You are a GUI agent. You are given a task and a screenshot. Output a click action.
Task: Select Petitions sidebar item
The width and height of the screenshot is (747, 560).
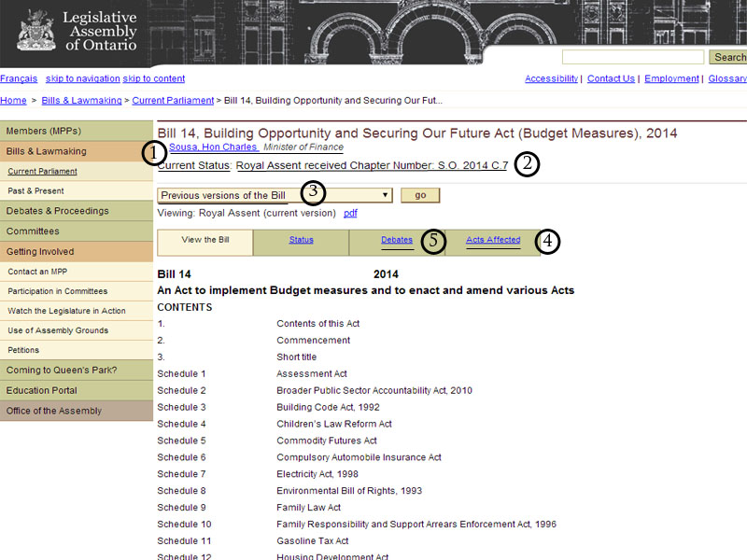[x=77, y=350]
